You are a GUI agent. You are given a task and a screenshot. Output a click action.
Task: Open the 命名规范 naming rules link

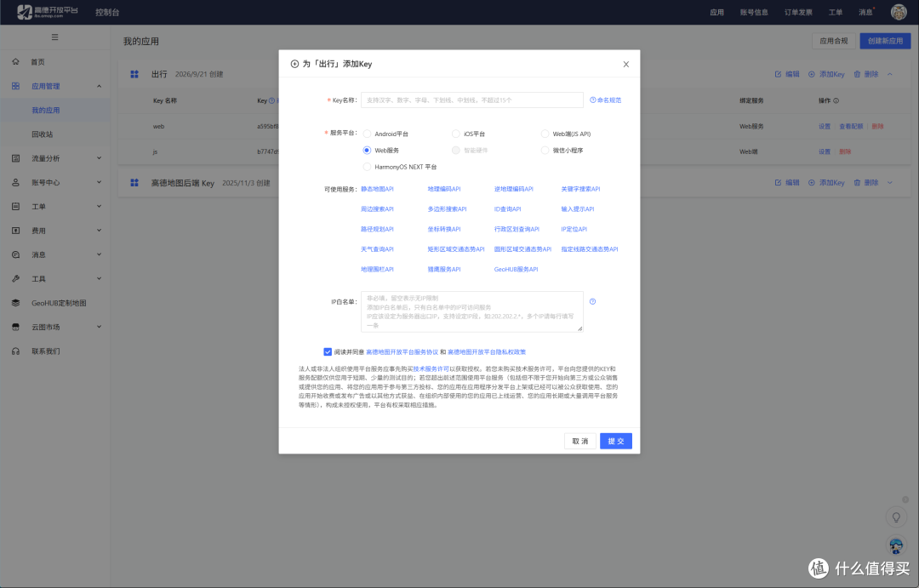(x=606, y=100)
